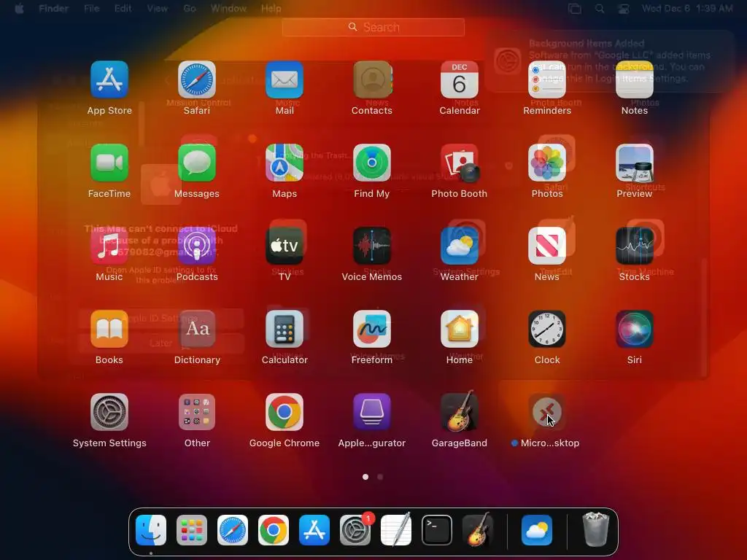The image size is (747, 560).
Task: Open Stocks app icon
Action: tap(635, 246)
